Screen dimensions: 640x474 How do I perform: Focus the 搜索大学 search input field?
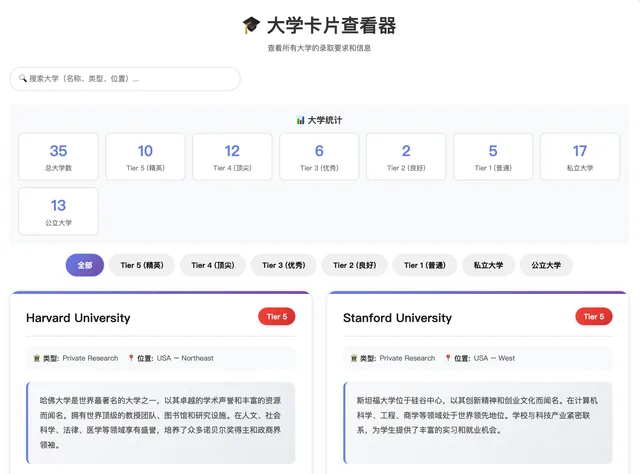[125, 79]
